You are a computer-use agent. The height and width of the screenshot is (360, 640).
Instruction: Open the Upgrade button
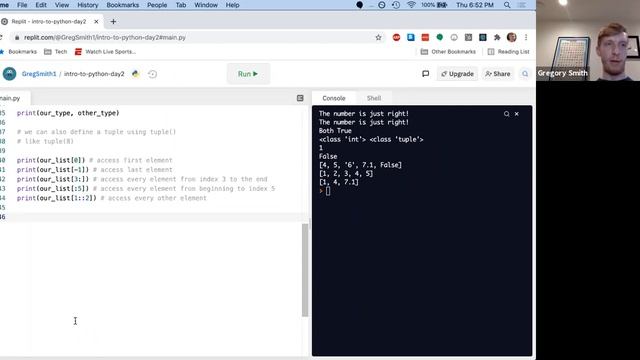457,74
